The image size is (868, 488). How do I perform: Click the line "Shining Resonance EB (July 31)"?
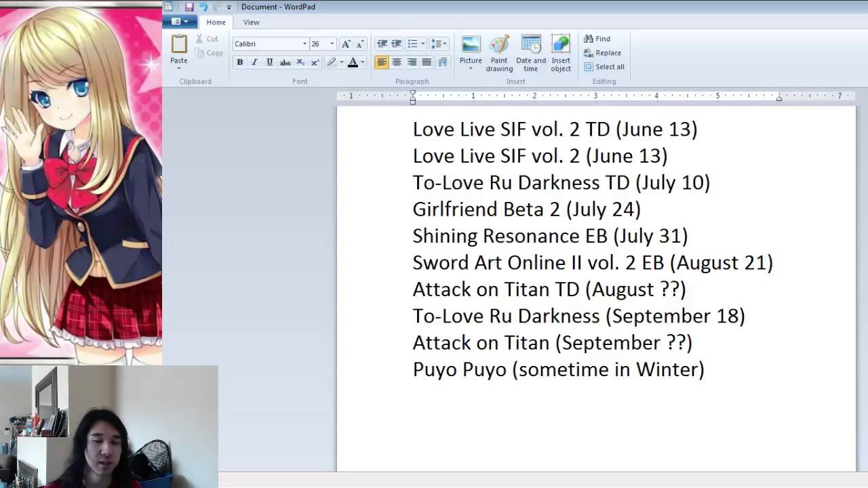click(x=550, y=236)
